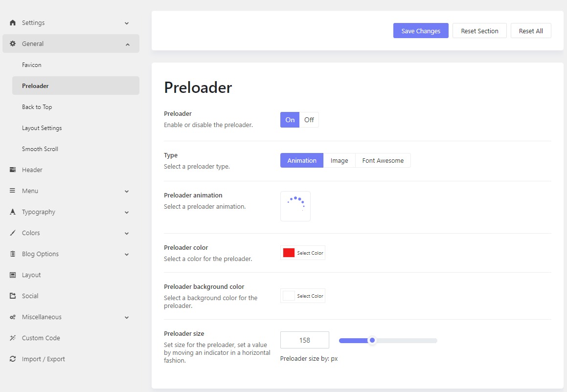Viewport: 567px width, 392px height.
Task: Open the Favicon settings page
Action: pyautogui.click(x=31, y=65)
